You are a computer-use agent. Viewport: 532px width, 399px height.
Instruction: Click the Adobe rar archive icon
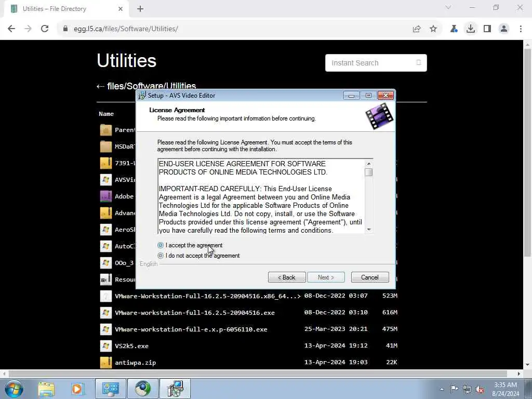(x=106, y=196)
